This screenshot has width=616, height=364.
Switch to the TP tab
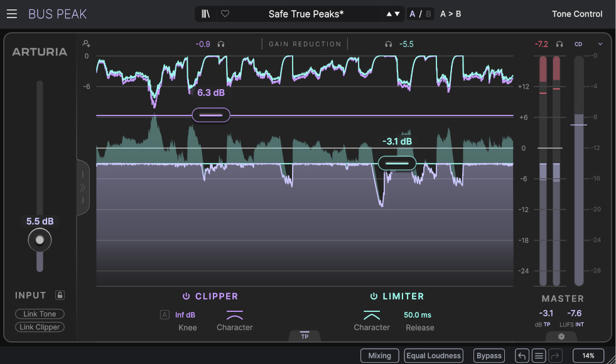305,336
